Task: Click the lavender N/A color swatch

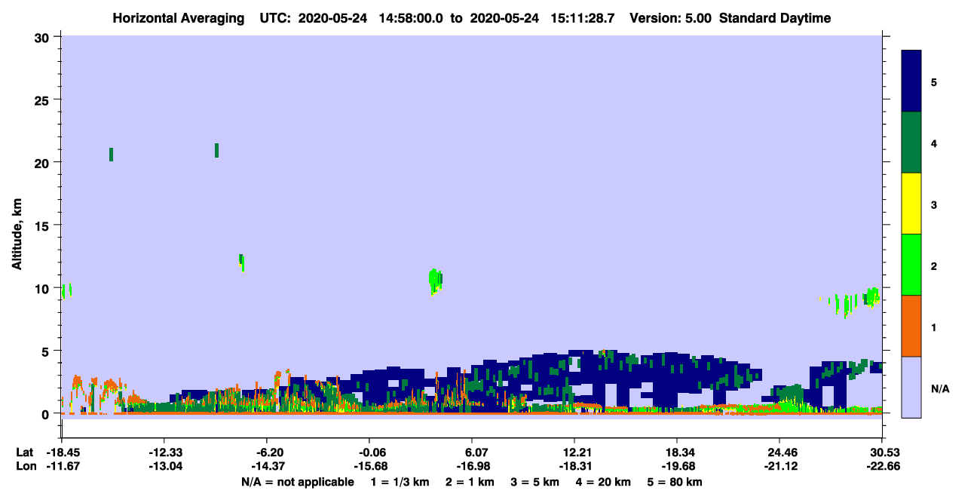Action: 911,387
